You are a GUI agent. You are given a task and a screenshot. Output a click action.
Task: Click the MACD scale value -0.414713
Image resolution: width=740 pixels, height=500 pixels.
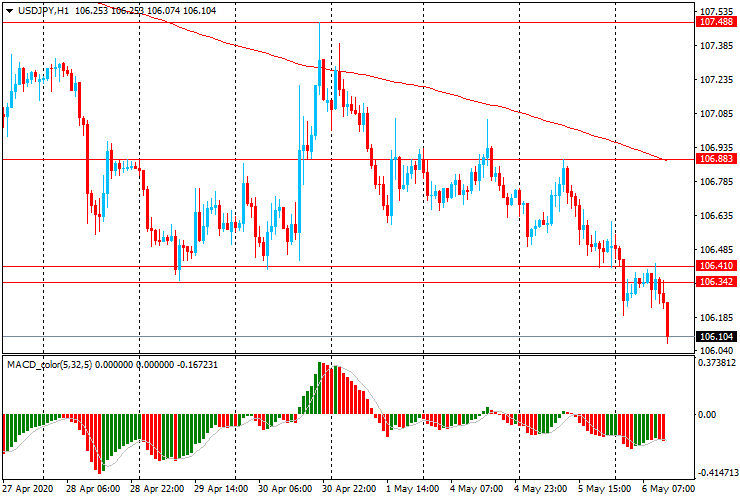[718, 472]
